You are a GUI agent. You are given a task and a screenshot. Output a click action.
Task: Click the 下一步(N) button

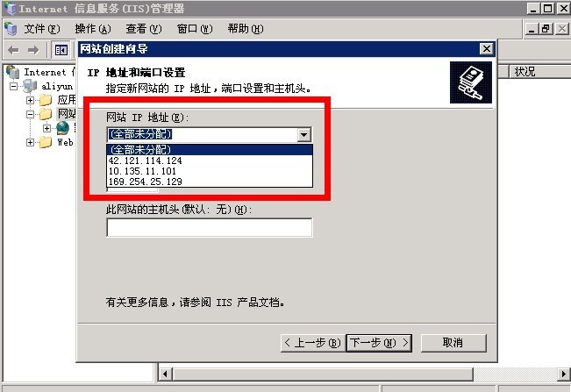[379, 343]
